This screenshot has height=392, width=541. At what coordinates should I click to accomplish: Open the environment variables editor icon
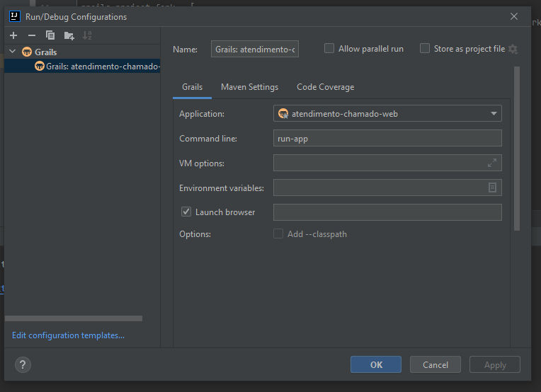click(x=492, y=188)
